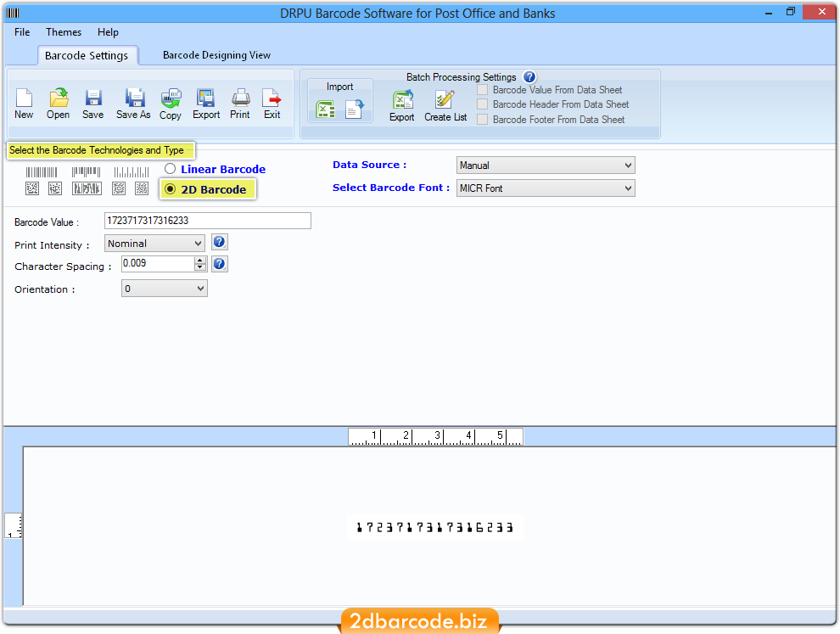This screenshot has height=634, width=840.
Task: Enable Barcode Value From Data Sheet
Action: (483, 90)
